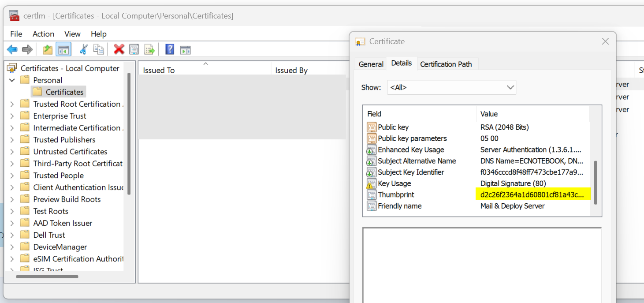Viewport: 644px width, 303px height.
Task: Click the Public key parameters field icon
Action: pos(372,138)
